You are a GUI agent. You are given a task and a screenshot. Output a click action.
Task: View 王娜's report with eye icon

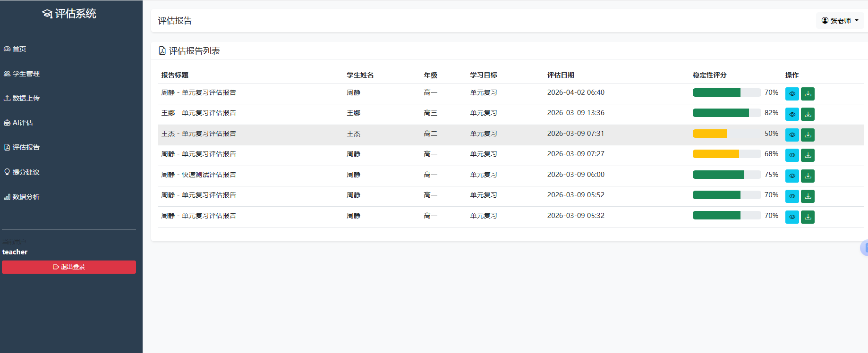point(792,114)
